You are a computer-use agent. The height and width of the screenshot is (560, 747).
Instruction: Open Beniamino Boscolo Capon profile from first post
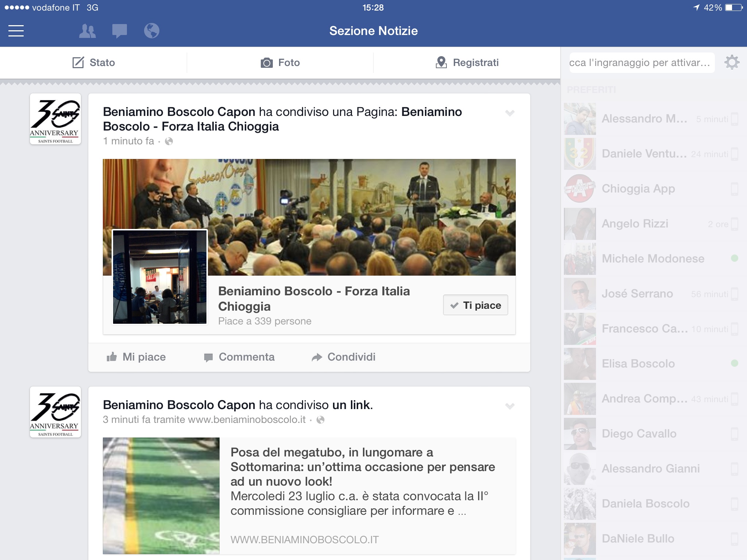[x=179, y=112]
